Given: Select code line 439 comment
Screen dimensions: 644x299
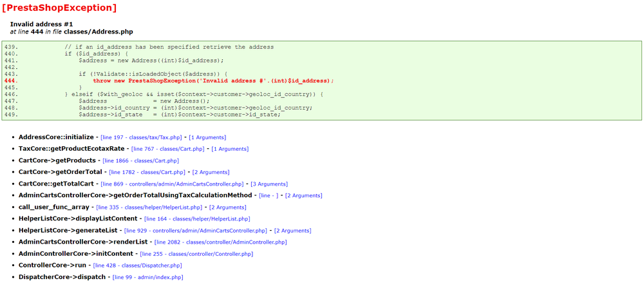Looking at the screenshot, I should 169,47.
